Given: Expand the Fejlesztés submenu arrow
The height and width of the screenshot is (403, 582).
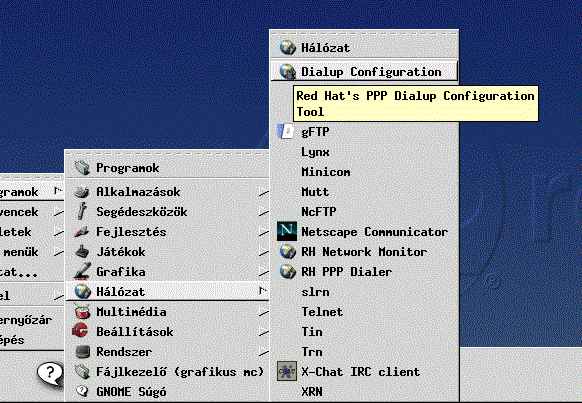Looking at the screenshot, I should (x=264, y=233).
